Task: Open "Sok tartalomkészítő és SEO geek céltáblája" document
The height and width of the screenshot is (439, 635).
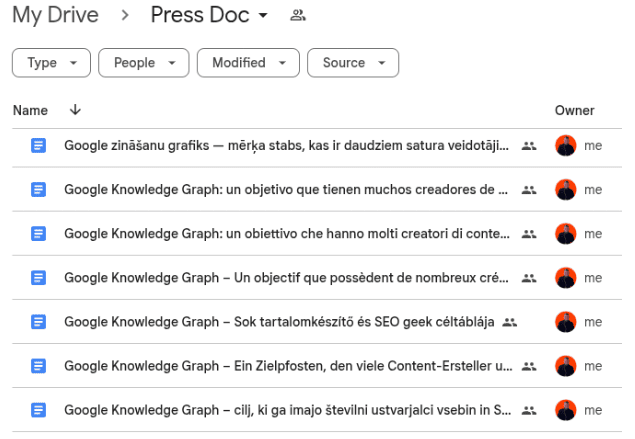Action: (x=279, y=322)
